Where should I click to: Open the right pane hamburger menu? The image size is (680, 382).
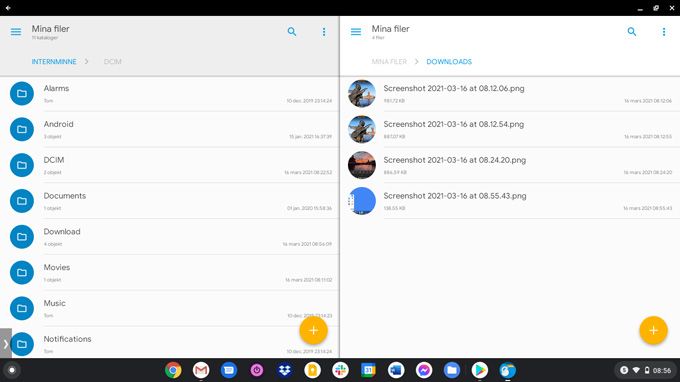tap(356, 32)
